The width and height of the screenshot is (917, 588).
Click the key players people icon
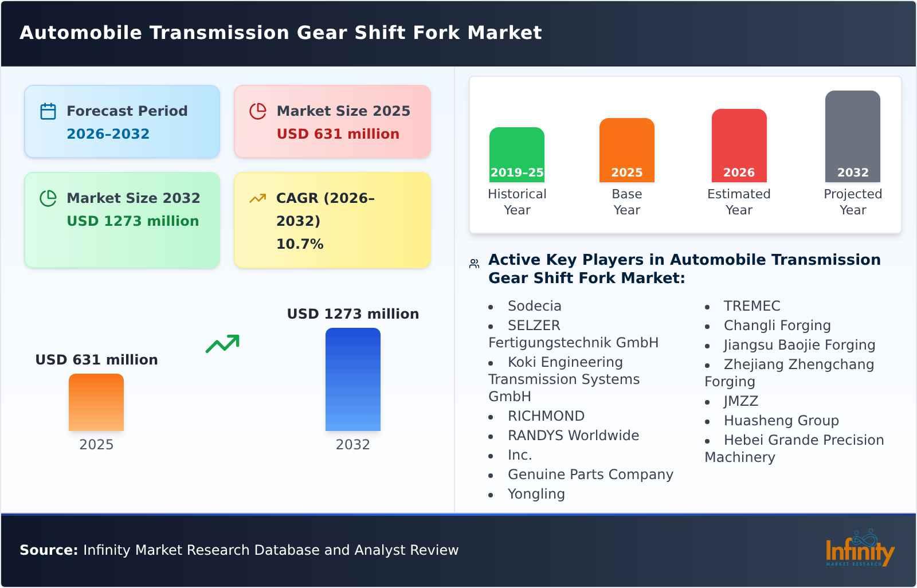coord(473,262)
